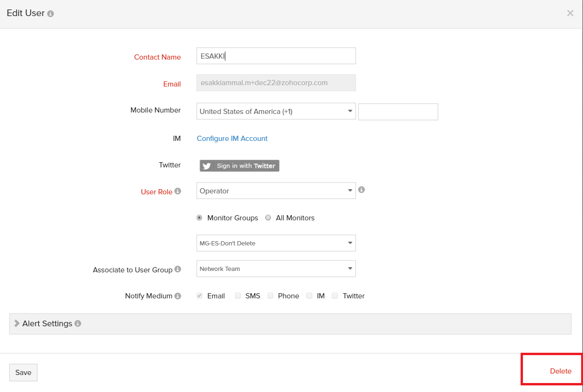Screen dimensions: 583x392
Task: Click info icon right of Operator dropdown
Action: coord(361,190)
